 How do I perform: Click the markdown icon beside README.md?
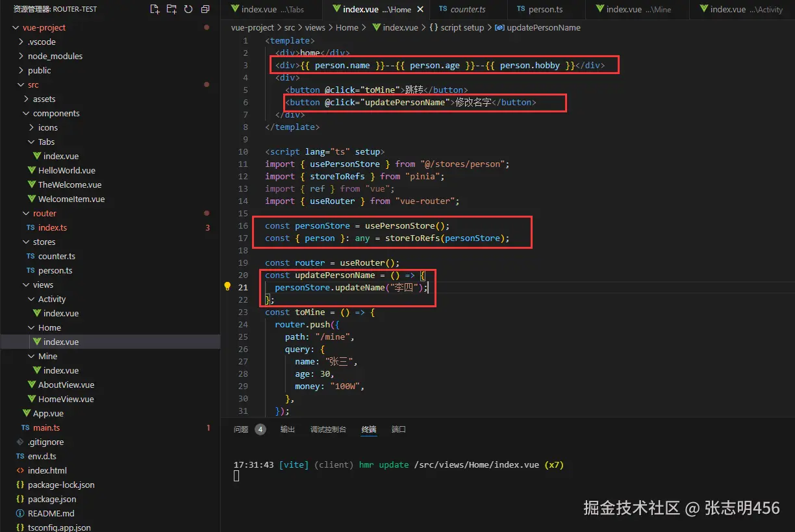pos(20,513)
